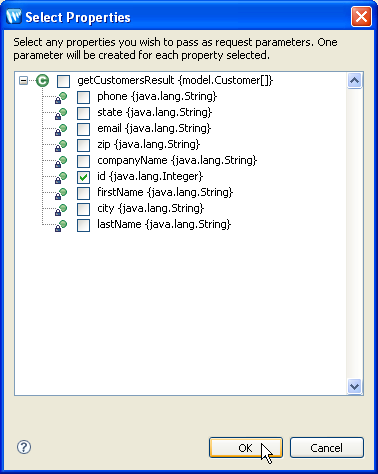The width and height of the screenshot is (378, 474).
Task: Select the 'zip {java.lang.String}' label
Action: (148, 144)
